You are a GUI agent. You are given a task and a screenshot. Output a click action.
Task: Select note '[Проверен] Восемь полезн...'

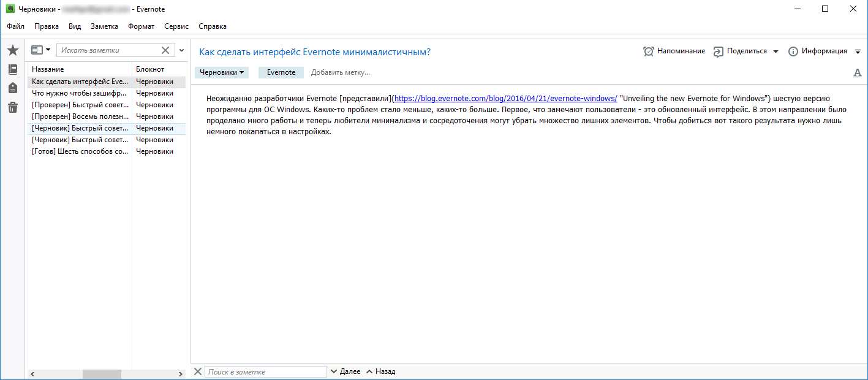click(x=107, y=116)
